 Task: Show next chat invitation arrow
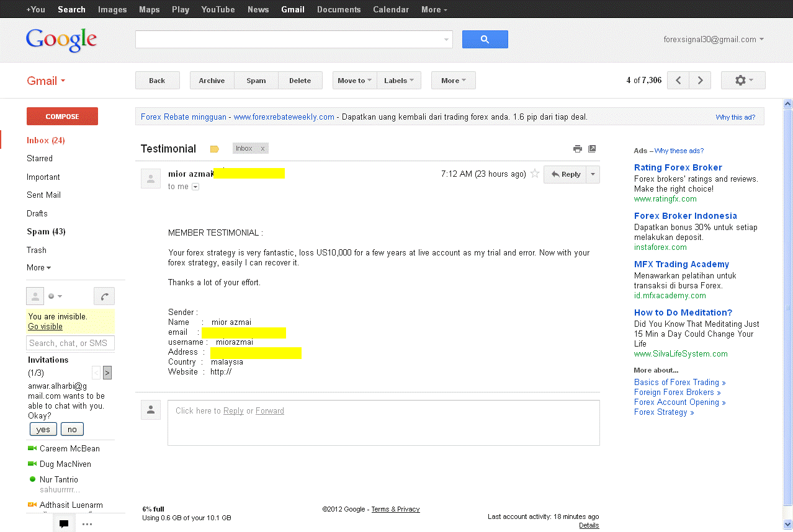[x=107, y=373]
